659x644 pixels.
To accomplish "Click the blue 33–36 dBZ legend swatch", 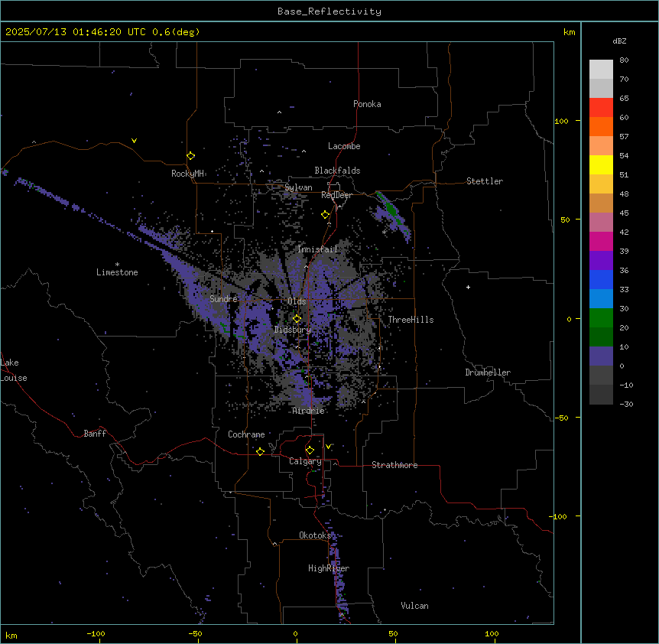I will point(601,279).
